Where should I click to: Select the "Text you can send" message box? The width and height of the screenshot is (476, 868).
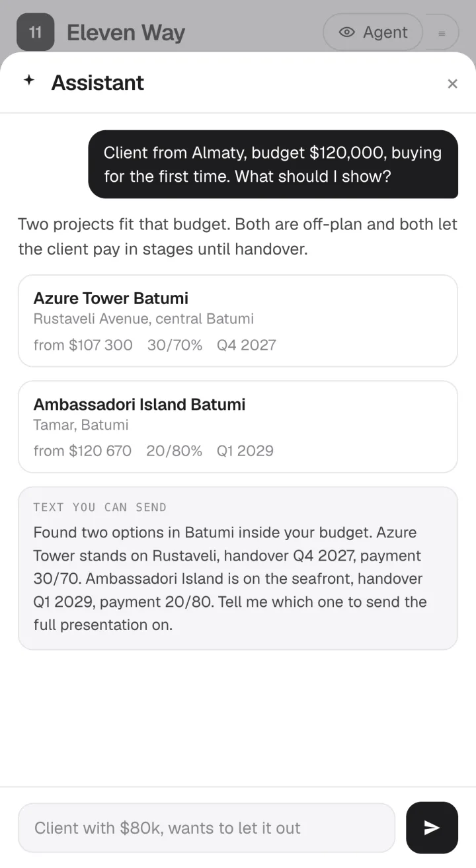click(x=238, y=569)
